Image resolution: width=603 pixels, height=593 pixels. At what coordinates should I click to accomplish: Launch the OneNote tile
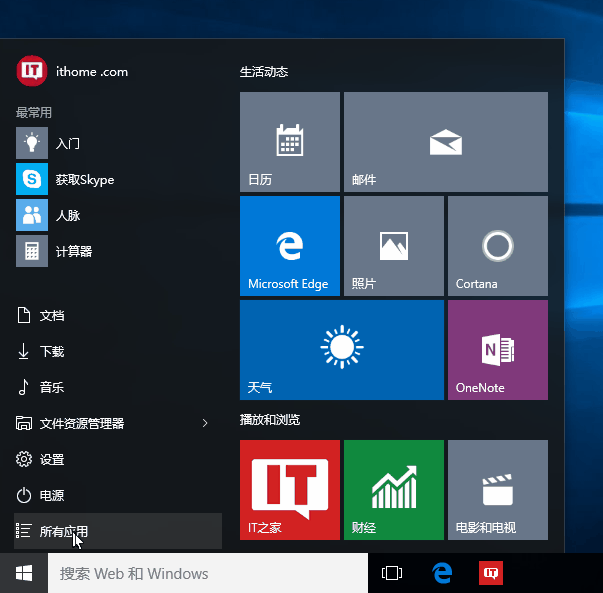(497, 350)
